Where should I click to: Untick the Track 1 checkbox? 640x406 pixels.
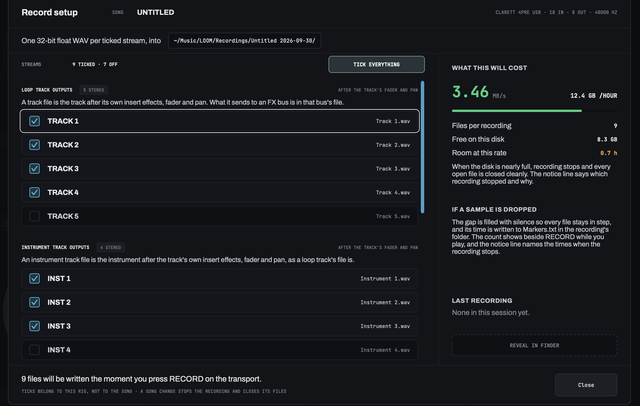(x=34, y=121)
